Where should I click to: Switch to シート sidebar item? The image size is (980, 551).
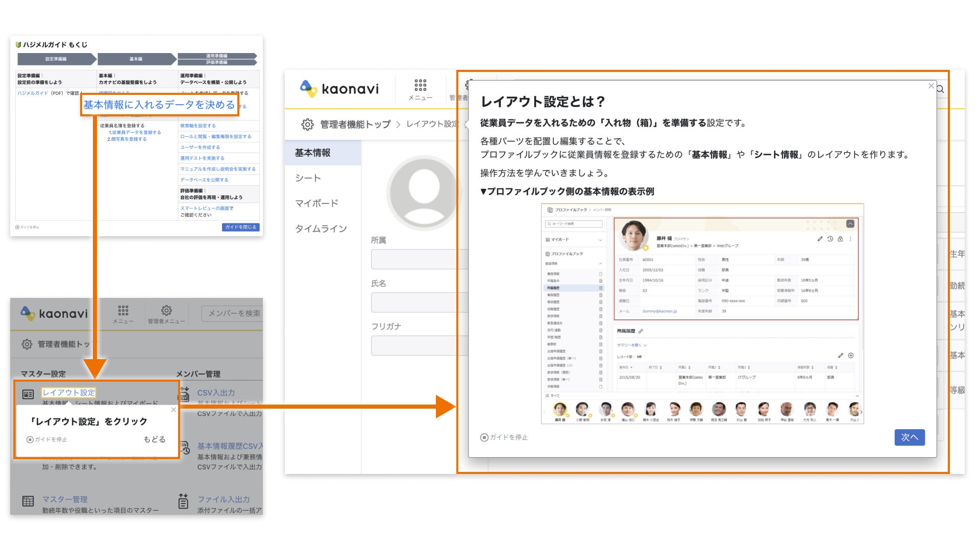coord(308,178)
